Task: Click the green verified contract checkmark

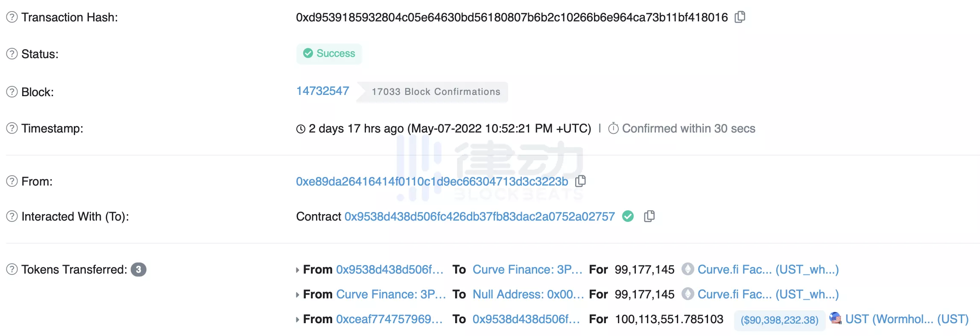Action: coord(628,216)
